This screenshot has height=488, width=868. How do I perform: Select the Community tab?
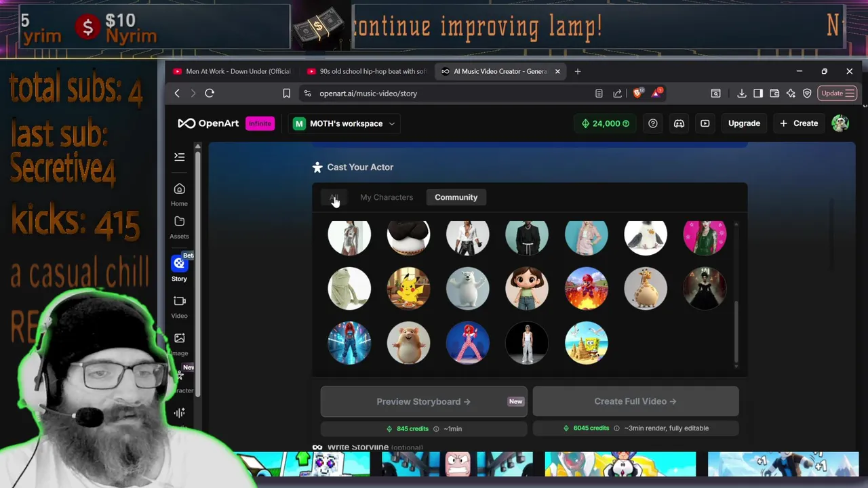pos(456,197)
